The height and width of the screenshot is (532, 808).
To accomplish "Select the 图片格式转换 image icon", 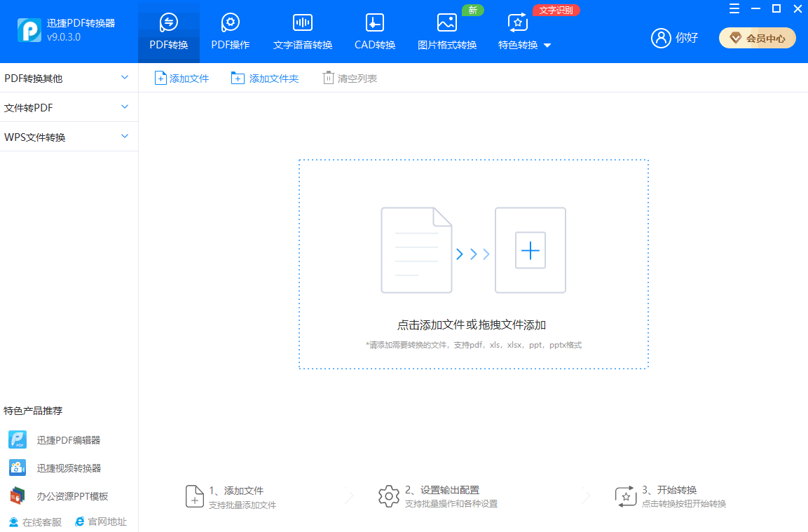I will 446,23.
